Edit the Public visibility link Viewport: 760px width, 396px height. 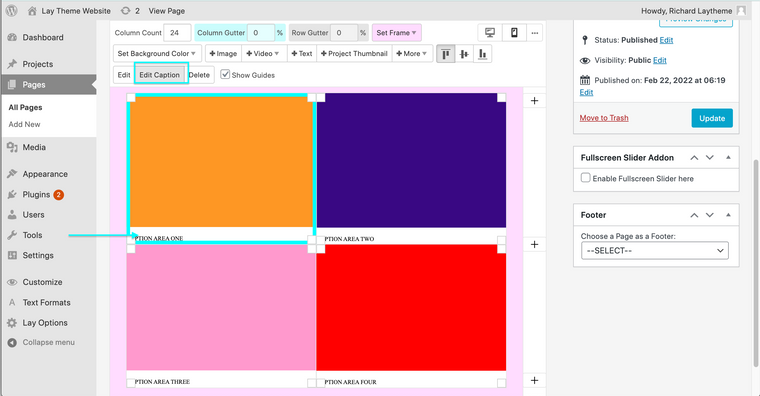660,60
